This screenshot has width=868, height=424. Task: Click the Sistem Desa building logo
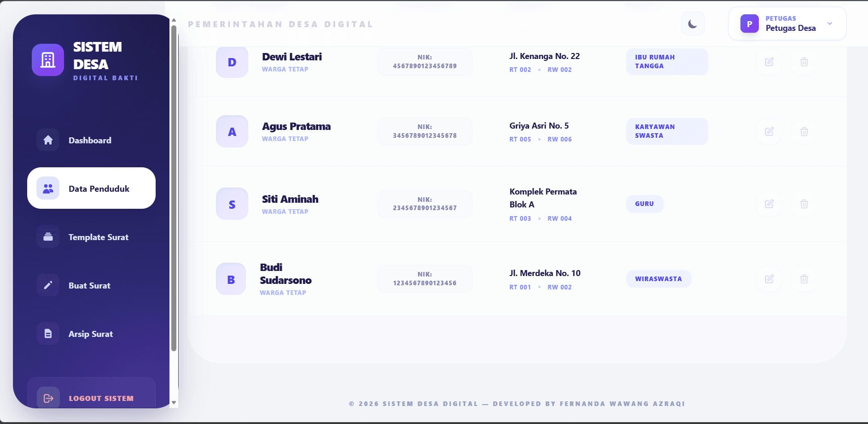pos(48,60)
